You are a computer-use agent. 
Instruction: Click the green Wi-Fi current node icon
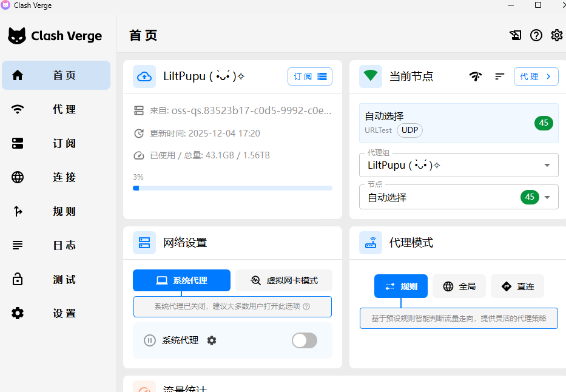pyautogui.click(x=370, y=76)
